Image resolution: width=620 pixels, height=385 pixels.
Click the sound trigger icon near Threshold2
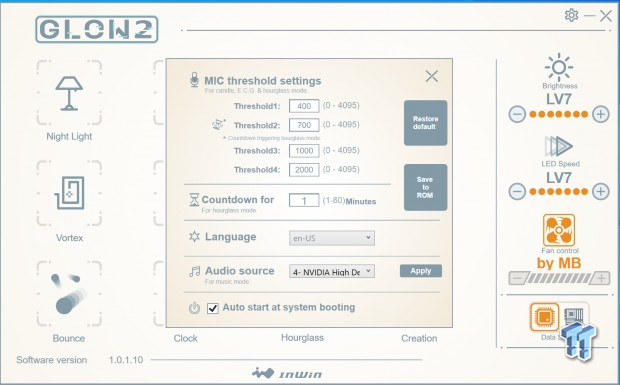click(x=218, y=125)
